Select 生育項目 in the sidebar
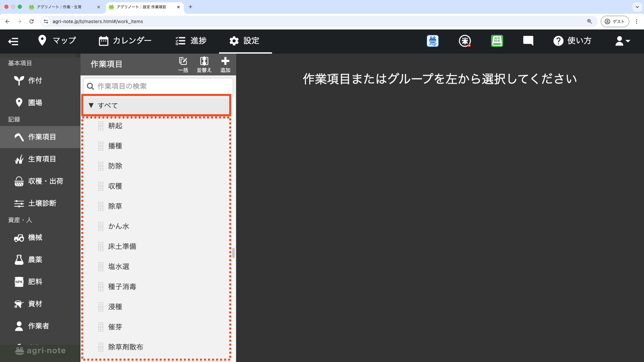This screenshot has width=644, height=362. pyautogui.click(x=40, y=159)
